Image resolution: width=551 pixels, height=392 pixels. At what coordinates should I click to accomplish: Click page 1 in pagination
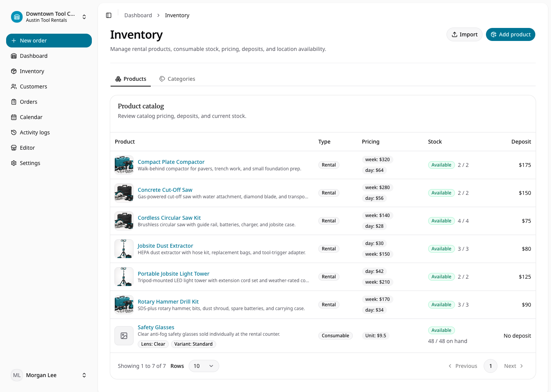(x=491, y=366)
